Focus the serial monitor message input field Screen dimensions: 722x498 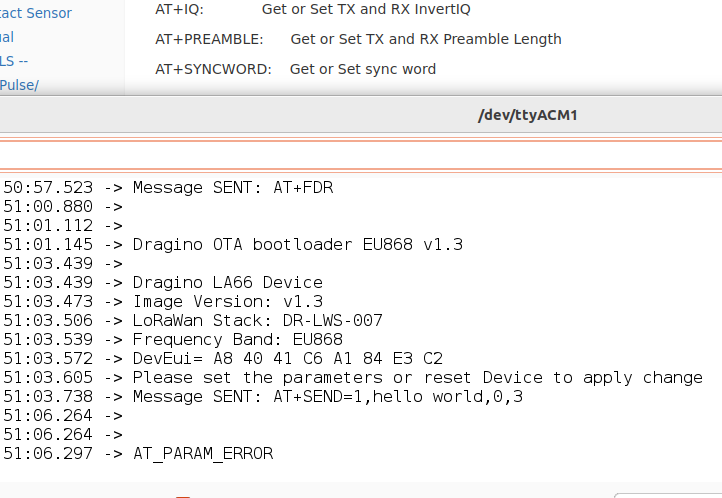[x=360, y=150]
